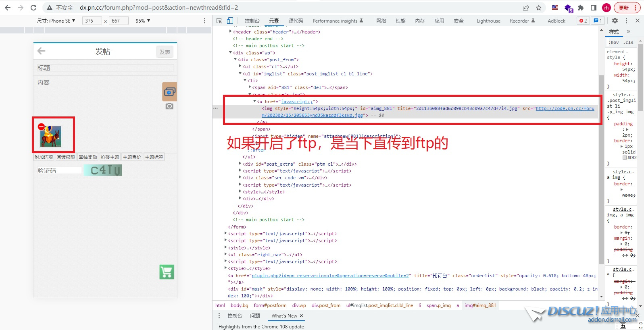Open the browser extensions puzzle icon

coord(581,8)
